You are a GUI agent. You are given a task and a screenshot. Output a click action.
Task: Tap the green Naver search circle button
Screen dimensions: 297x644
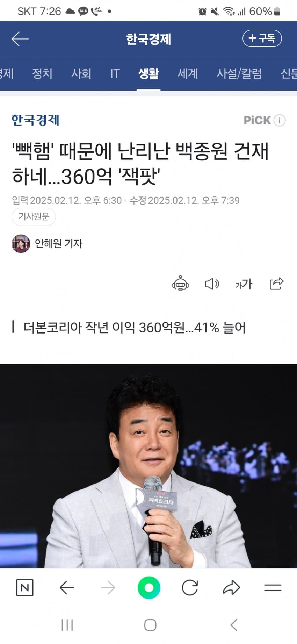tap(149, 588)
